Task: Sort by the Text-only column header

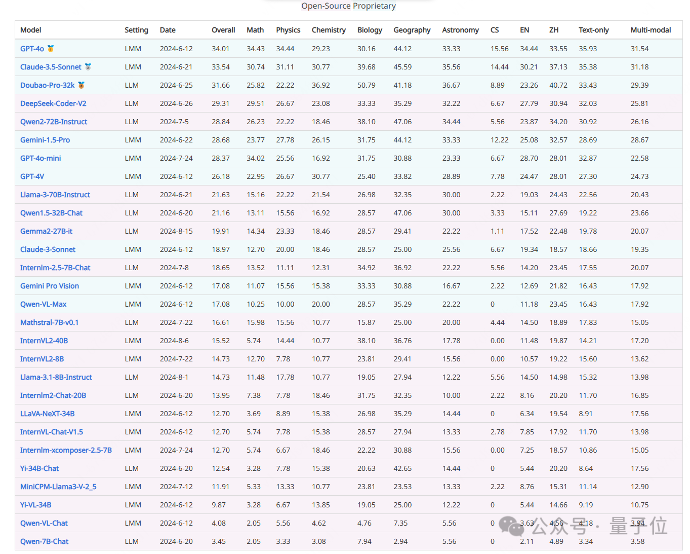Action: click(593, 30)
